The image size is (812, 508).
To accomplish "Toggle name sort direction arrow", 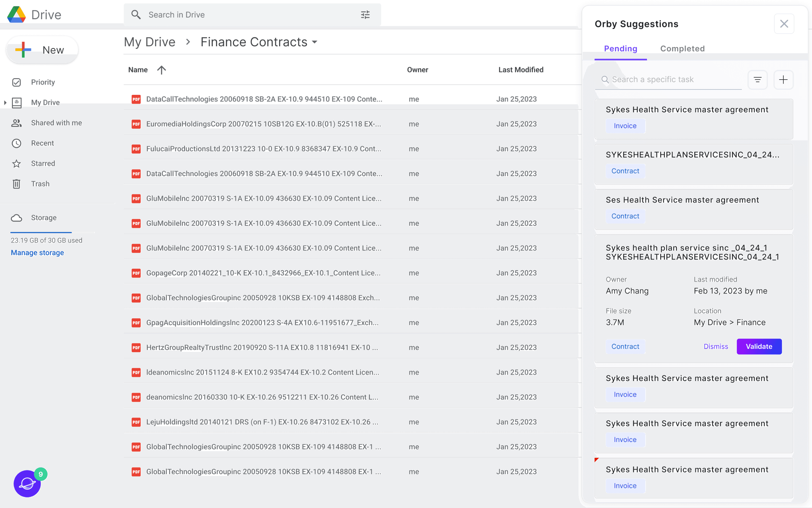I will [x=162, y=70].
